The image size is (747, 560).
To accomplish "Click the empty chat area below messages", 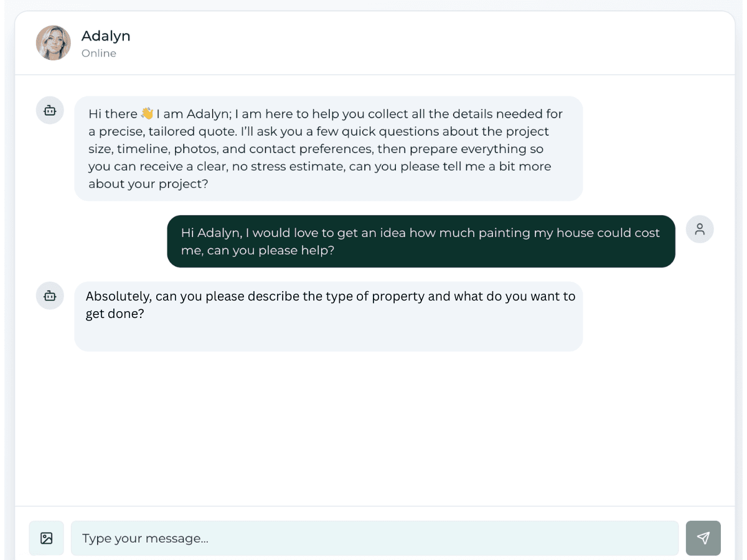I will point(374,429).
